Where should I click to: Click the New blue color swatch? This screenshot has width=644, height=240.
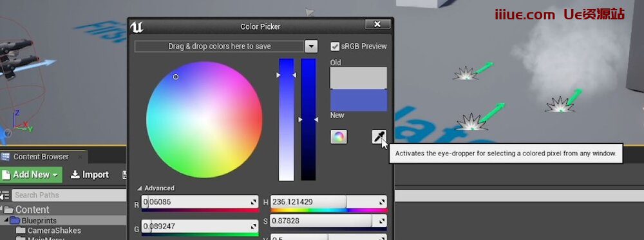(359, 100)
